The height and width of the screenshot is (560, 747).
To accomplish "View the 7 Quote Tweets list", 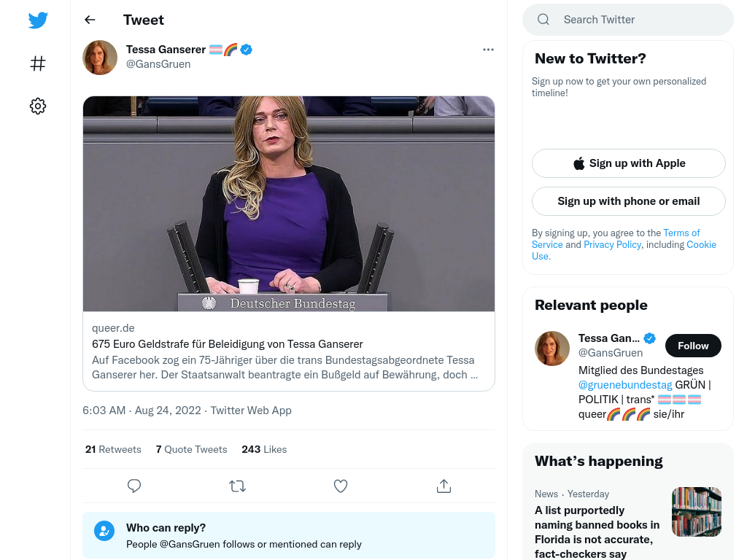I will pos(192,449).
